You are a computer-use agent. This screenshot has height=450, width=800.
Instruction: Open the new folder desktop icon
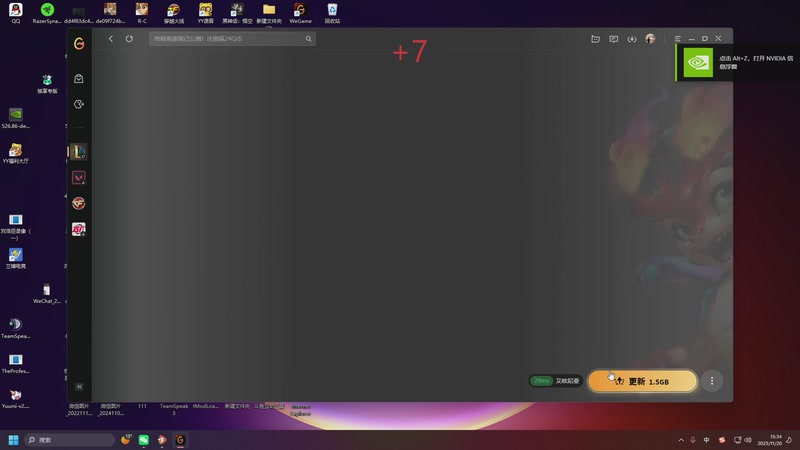pos(269,13)
